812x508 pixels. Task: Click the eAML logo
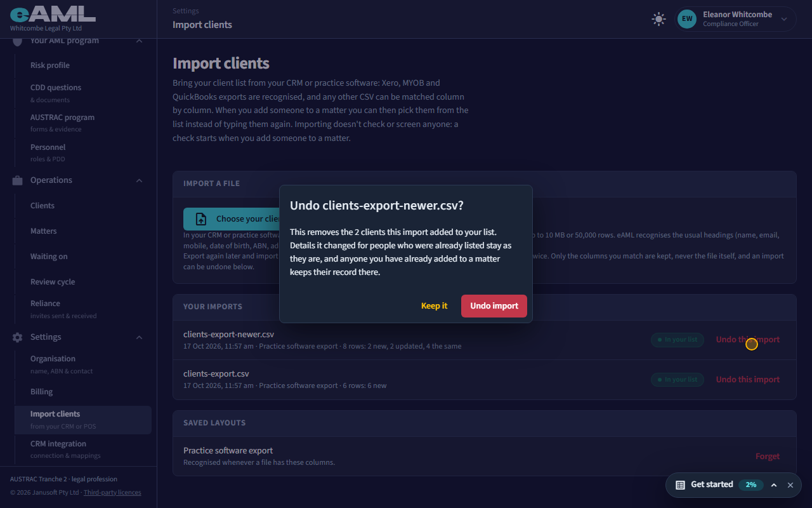(53, 14)
